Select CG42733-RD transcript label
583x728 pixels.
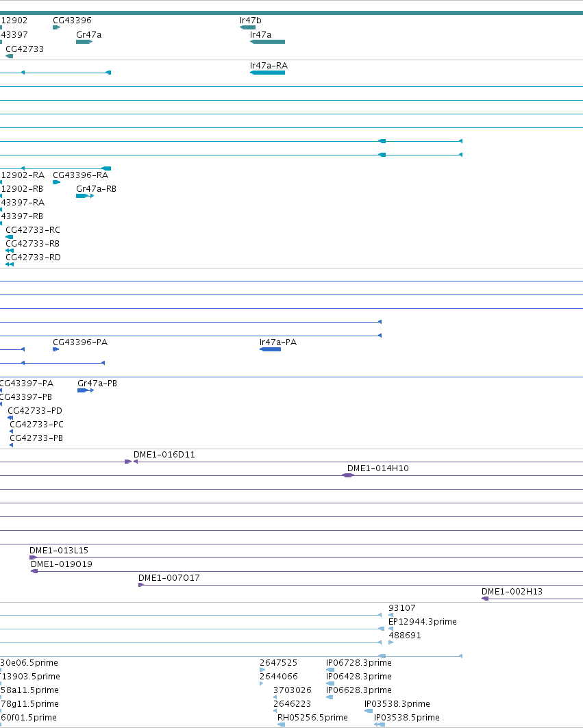pos(33,258)
